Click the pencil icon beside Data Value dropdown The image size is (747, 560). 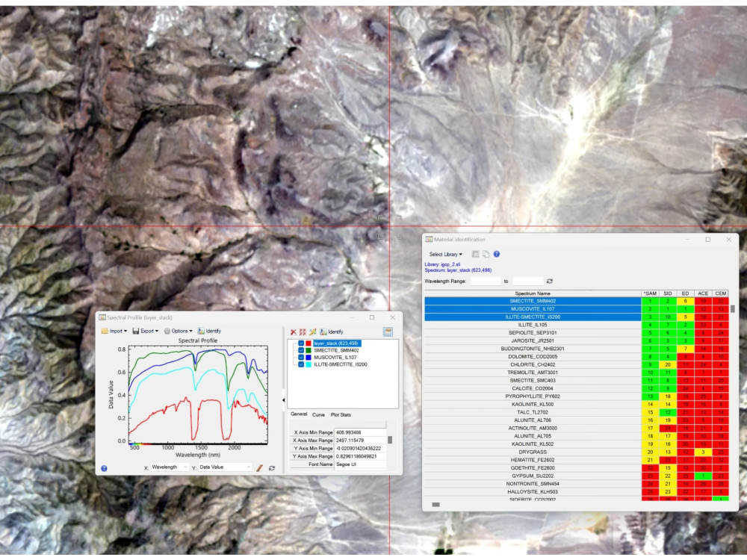[260, 468]
